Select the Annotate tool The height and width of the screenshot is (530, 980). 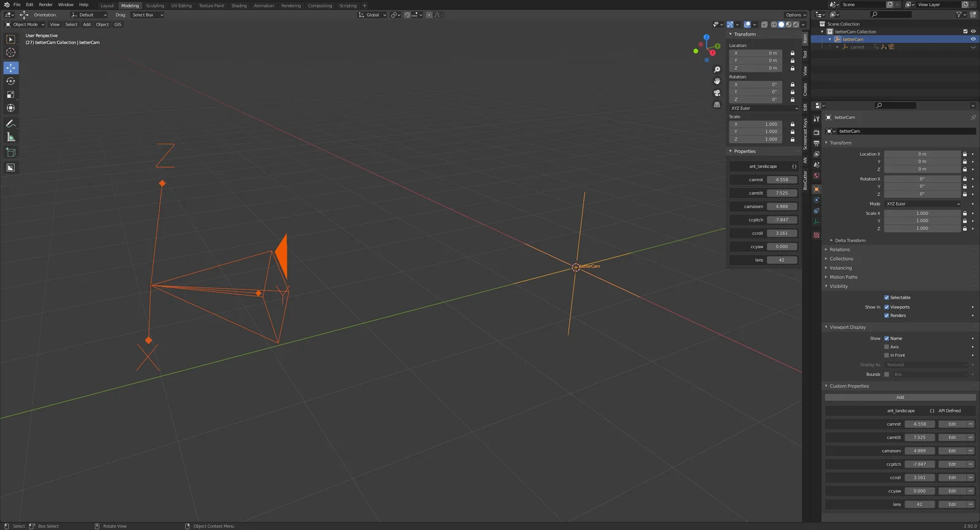(x=11, y=124)
